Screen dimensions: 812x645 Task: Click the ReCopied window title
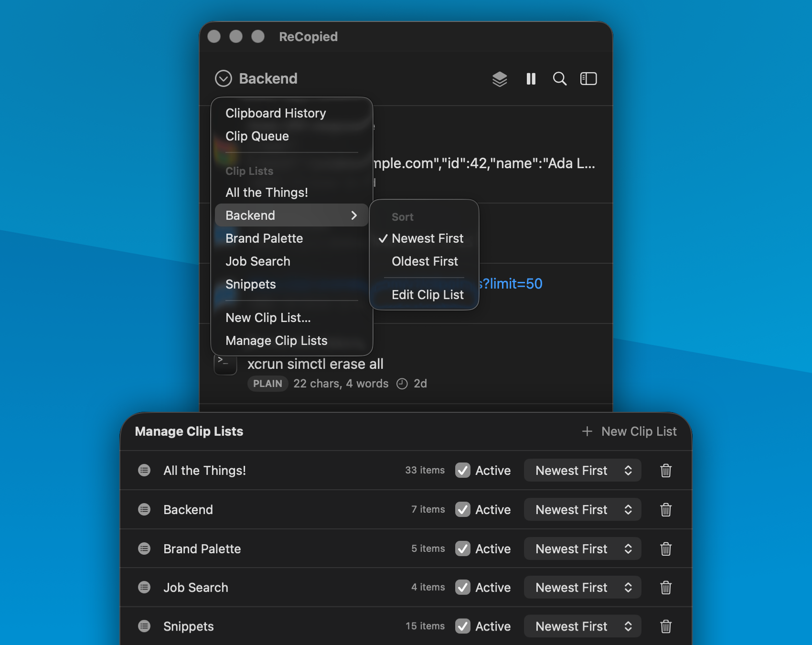point(309,37)
